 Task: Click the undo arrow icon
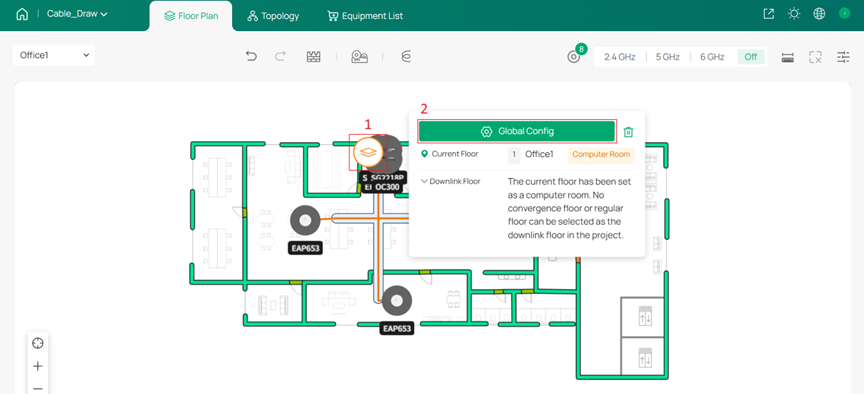(x=251, y=56)
